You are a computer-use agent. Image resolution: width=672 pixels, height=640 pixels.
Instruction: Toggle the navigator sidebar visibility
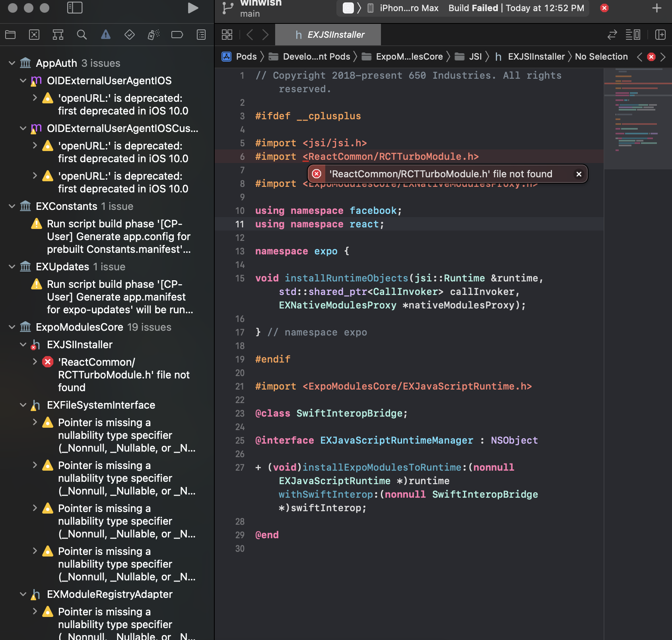pos(75,8)
